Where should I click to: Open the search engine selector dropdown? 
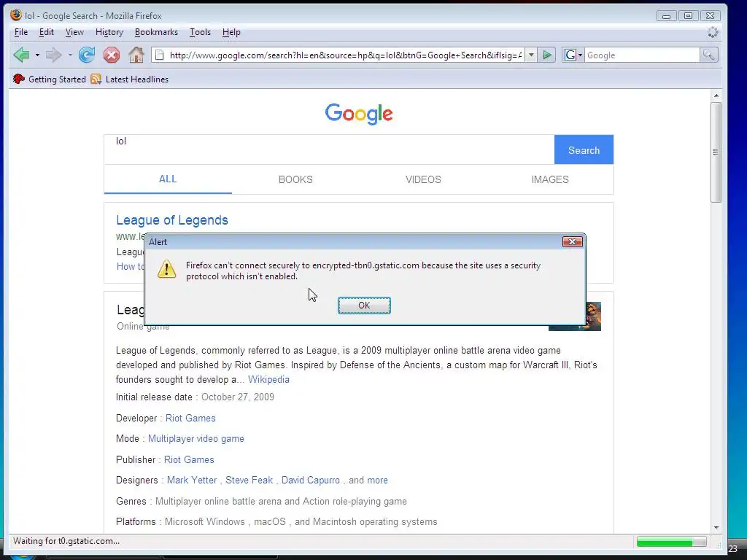573,55
